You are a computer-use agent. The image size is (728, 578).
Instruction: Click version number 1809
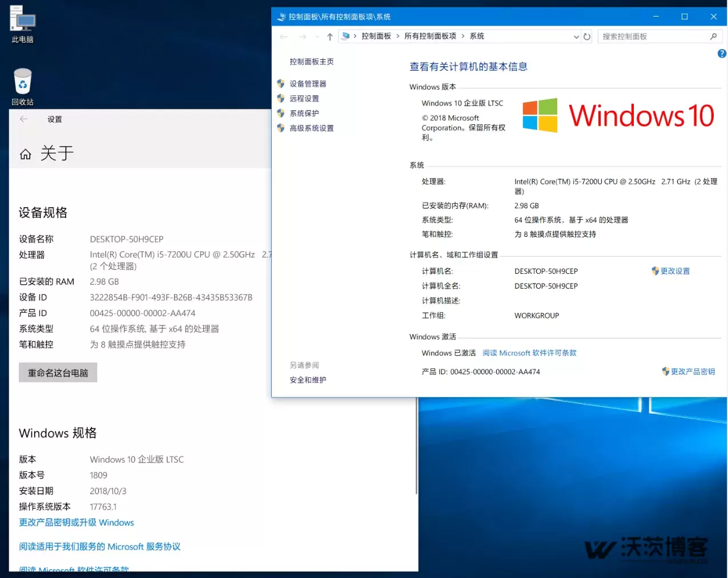[x=99, y=475]
